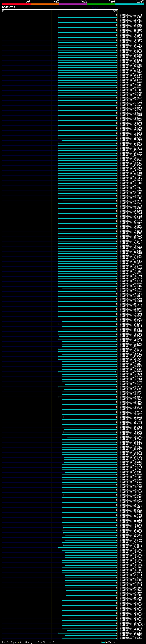Click the green ~80% identity legend segment
Screen dimensions: 146x644
101,4
